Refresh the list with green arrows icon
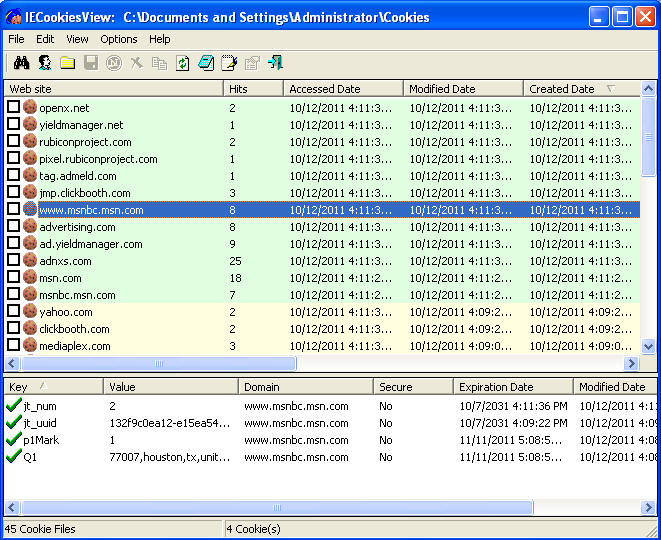The image size is (661, 540). (x=183, y=63)
